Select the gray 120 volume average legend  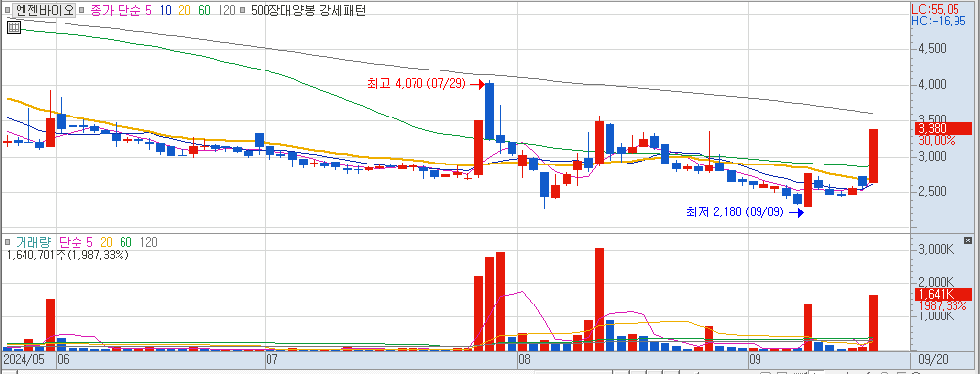(x=149, y=242)
